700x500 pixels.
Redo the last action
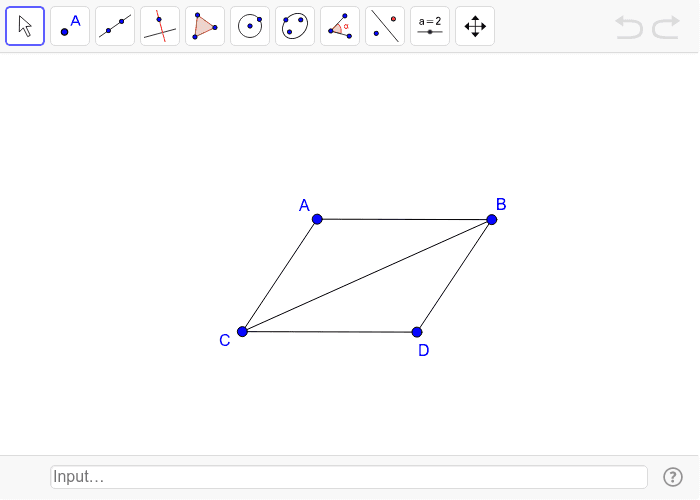(666, 27)
